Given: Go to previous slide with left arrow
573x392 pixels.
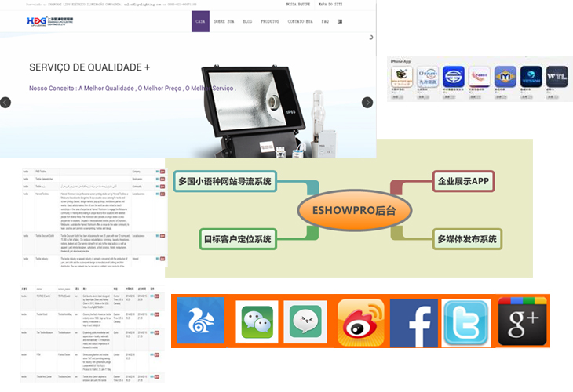Looking at the screenshot, I should pyautogui.click(x=5, y=102).
